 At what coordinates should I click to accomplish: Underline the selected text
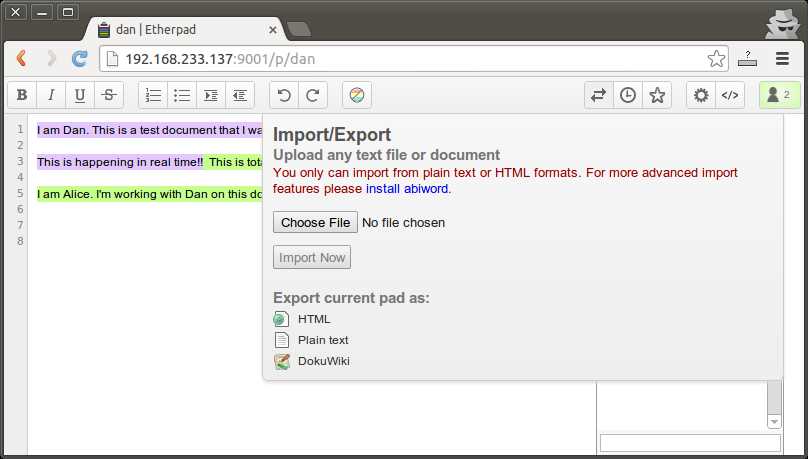click(x=80, y=95)
